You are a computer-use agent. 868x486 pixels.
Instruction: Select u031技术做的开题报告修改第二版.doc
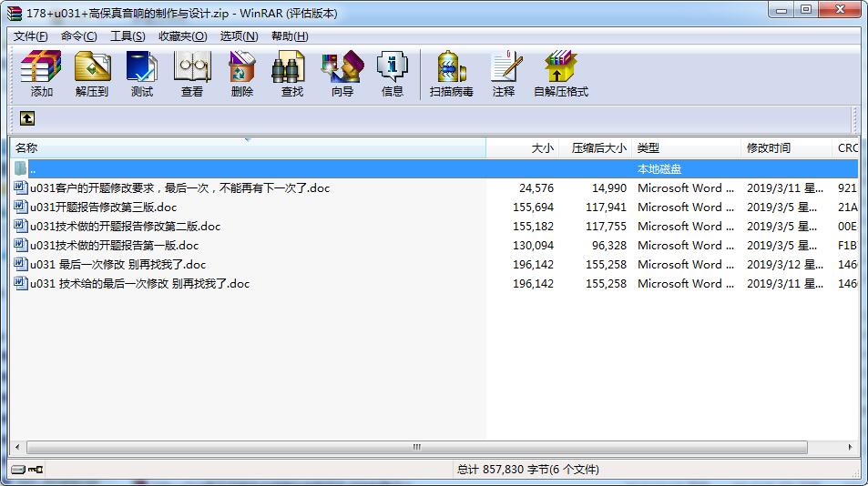125,226
